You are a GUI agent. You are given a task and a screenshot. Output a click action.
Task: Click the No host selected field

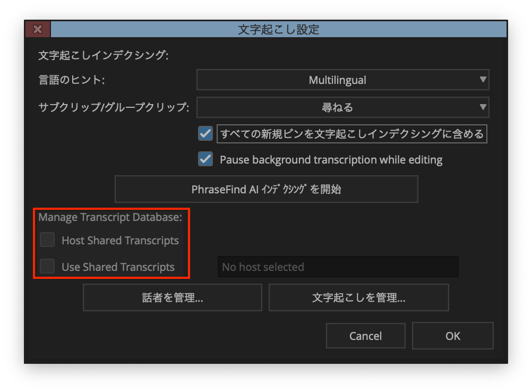click(338, 267)
